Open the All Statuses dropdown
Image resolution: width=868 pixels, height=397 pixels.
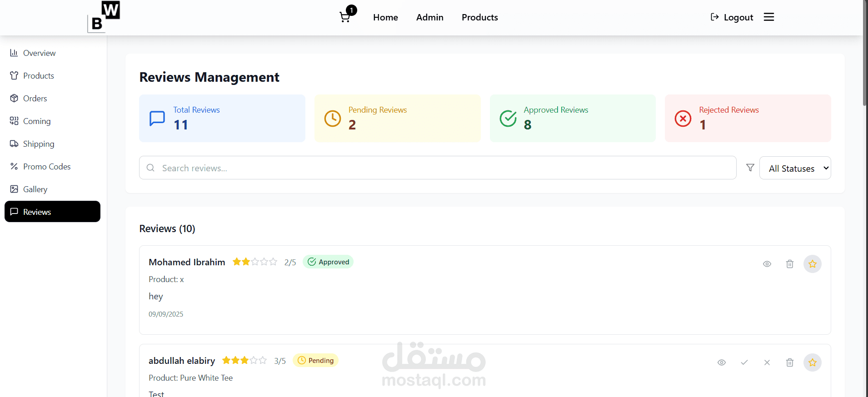pyautogui.click(x=795, y=168)
